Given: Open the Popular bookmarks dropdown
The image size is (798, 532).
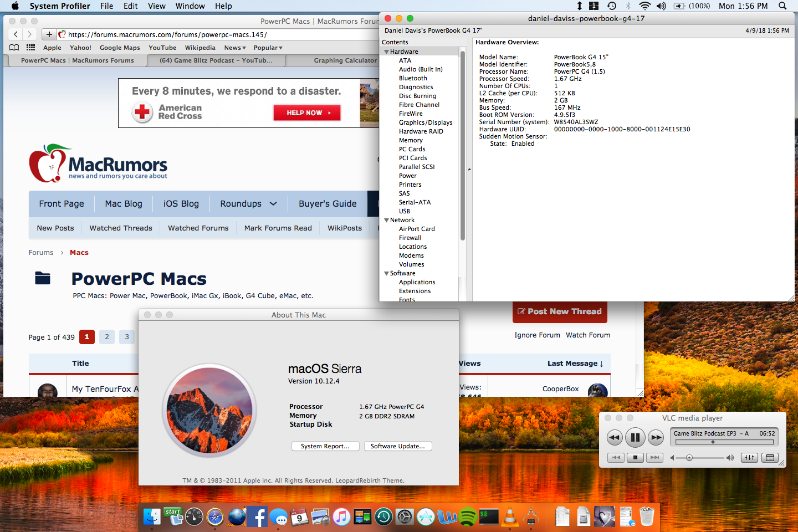Looking at the screenshot, I should [x=268, y=48].
